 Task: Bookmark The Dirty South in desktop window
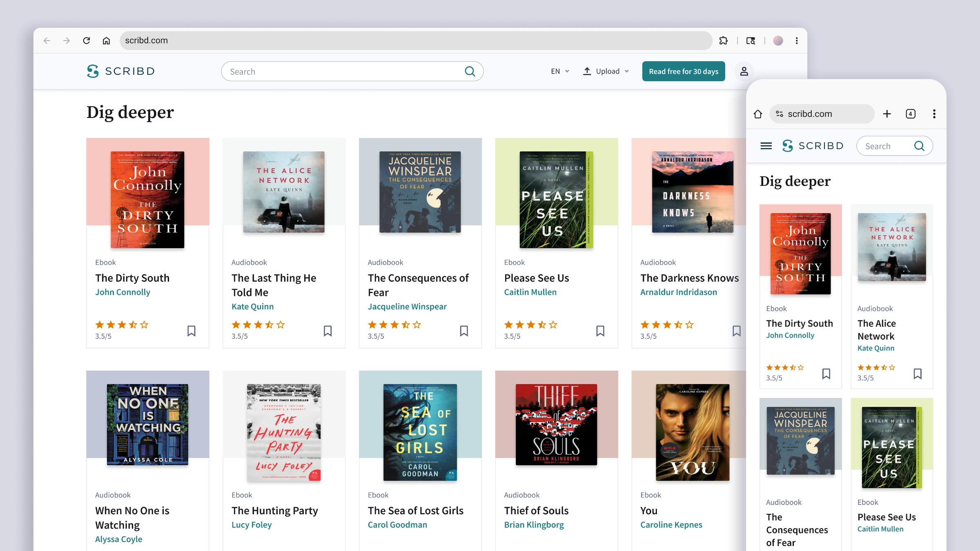pyautogui.click(x=192, y=331)
